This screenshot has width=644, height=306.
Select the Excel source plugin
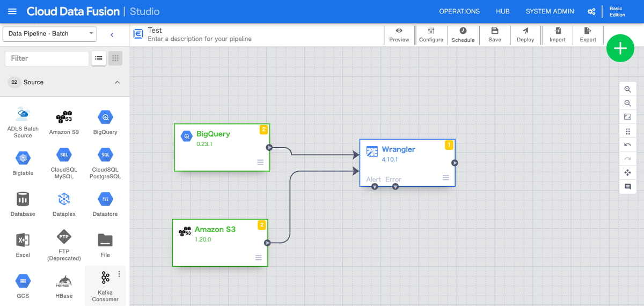tap(23, 245)
